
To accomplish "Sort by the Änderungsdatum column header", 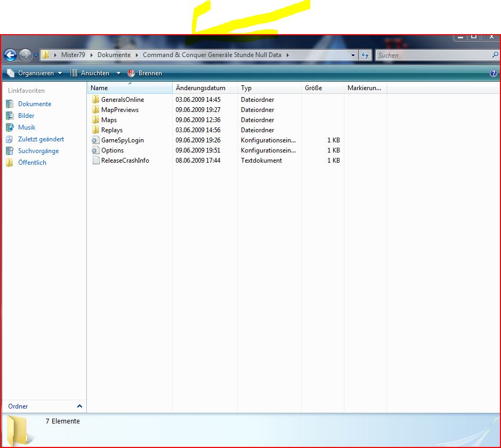I will pos(205,88).
